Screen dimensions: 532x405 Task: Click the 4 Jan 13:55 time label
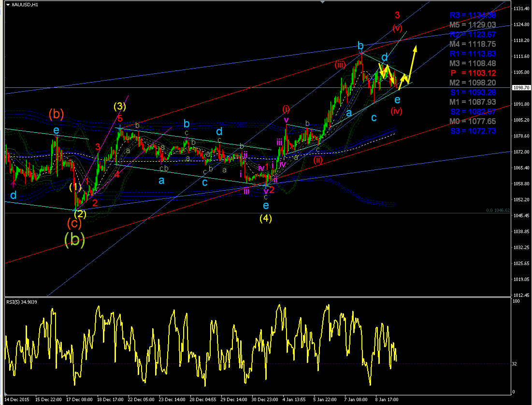(294, 399)
